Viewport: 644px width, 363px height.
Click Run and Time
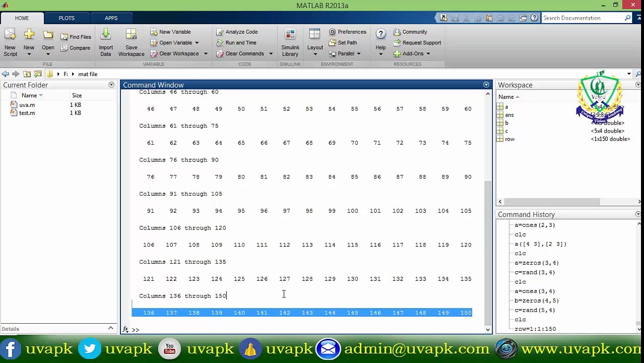(x=236, y=43)
